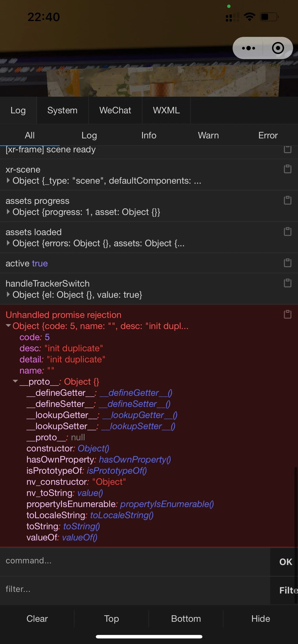This screenshot has height=644, width=298.
Task: Copy the assets progress log entry
Action: 288,200
